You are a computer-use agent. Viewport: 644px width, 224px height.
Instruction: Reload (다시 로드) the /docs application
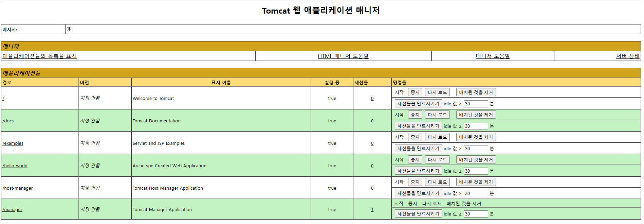(x=437, y=115)
